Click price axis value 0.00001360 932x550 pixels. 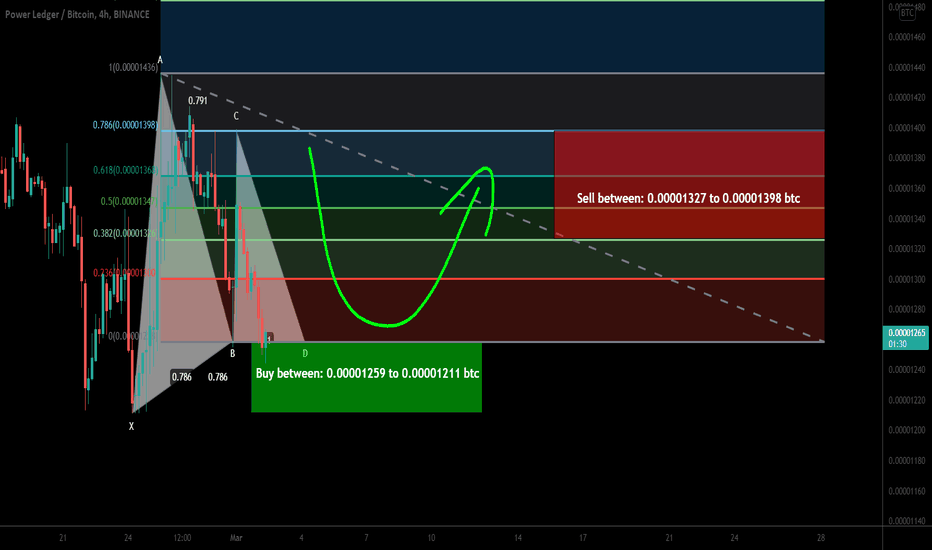[906, 188]
